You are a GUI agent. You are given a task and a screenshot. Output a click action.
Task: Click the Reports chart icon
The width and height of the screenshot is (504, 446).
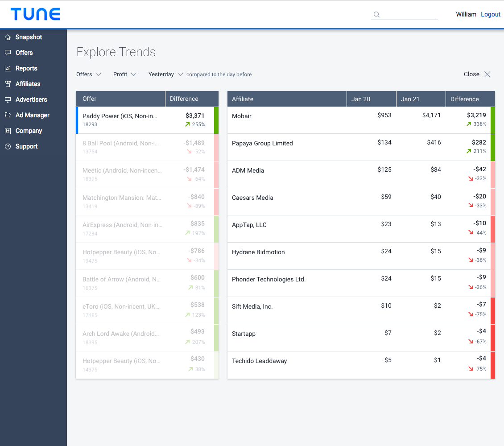point(8,68)
